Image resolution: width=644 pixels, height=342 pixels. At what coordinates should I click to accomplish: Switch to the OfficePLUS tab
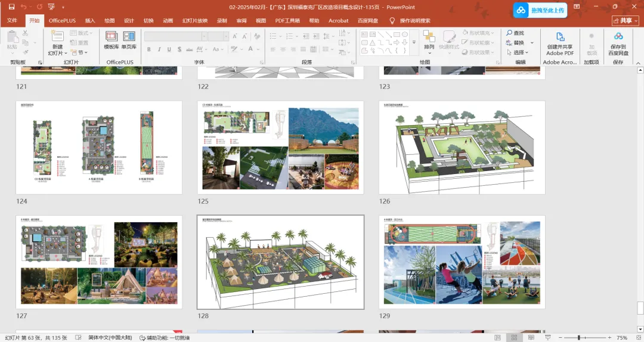(62, 20)
